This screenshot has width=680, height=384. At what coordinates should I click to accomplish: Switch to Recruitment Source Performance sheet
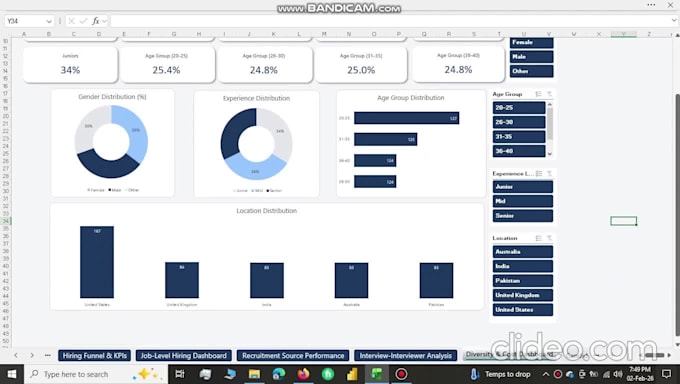(293, 356)
